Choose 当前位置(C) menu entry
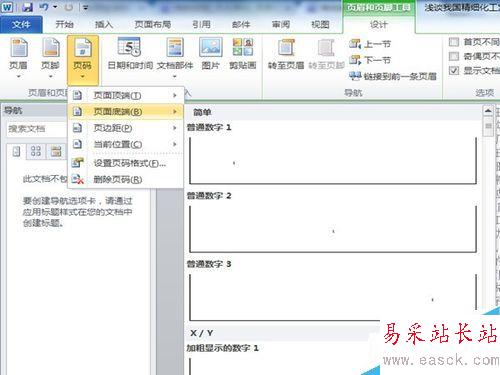 (125, 144)
